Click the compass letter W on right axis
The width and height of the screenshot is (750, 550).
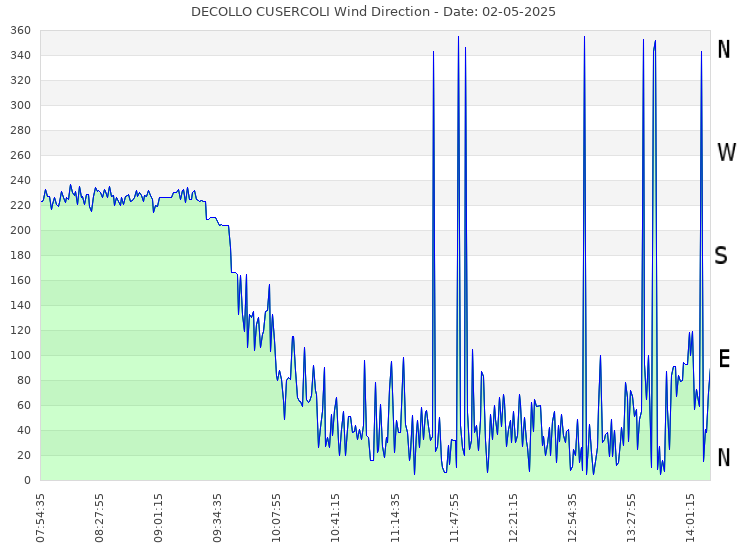pos(727,153)
